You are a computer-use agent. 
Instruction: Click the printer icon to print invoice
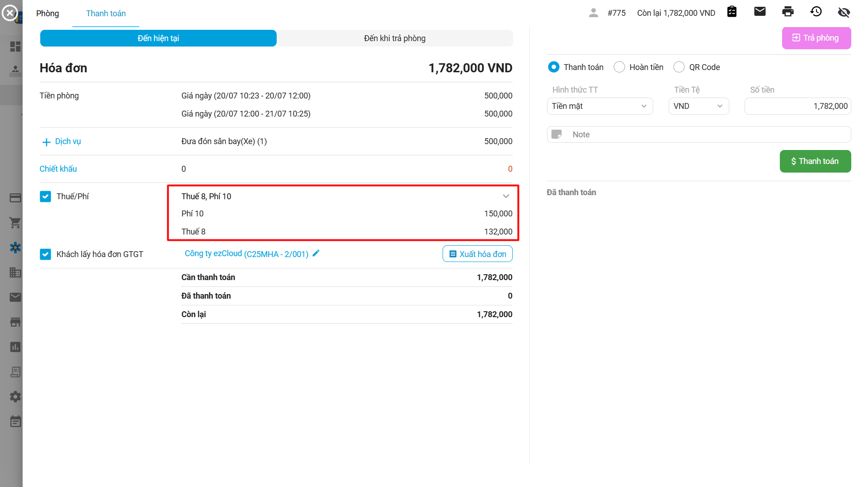click(x=788, y=12)
